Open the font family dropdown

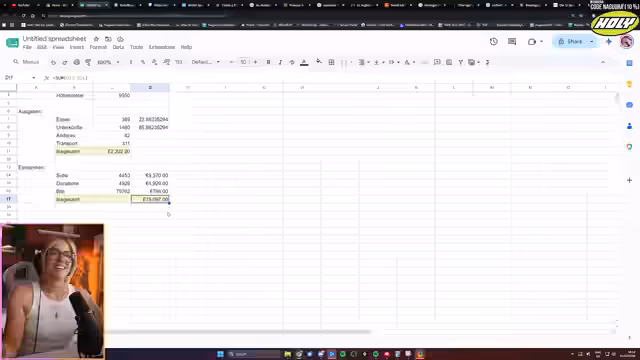pos(206,62)
